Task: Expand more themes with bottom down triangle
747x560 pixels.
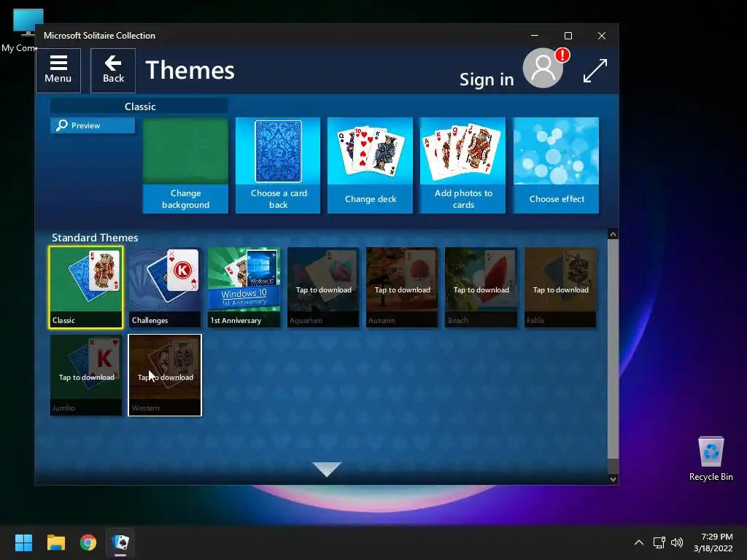Action: 327,469
